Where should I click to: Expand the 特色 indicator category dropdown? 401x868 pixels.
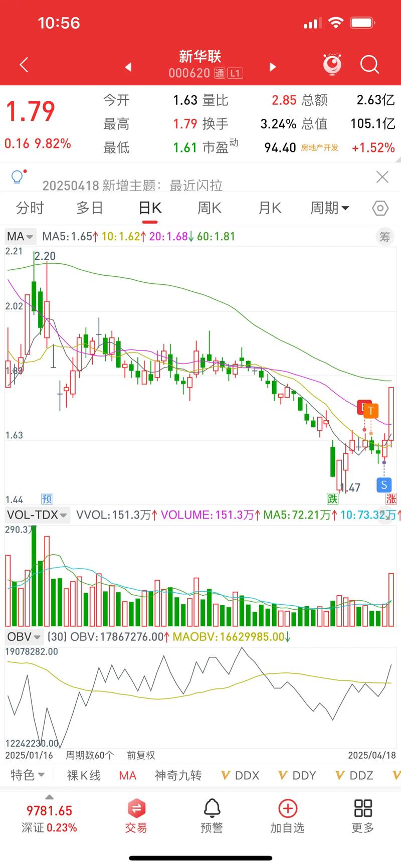[28, 775]
